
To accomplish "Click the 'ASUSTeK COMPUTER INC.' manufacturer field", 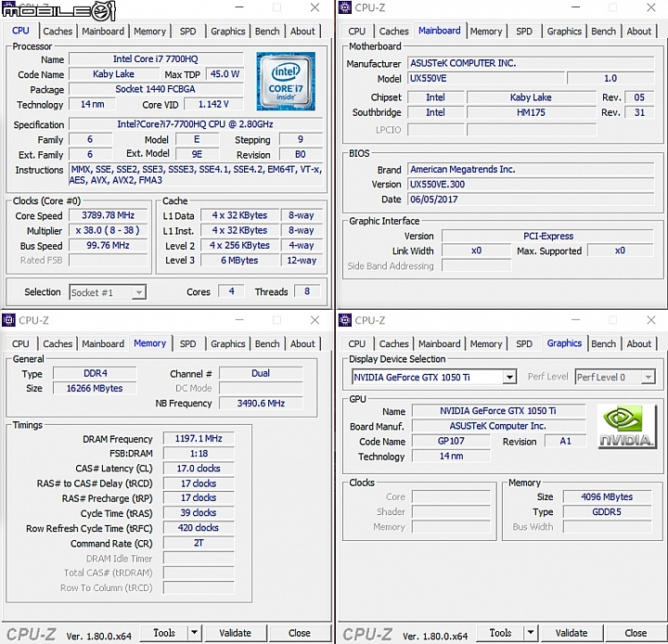I will pos(531,63).
